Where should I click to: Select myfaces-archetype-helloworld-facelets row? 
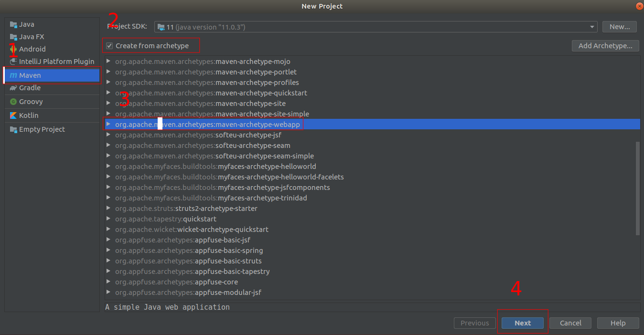click(373, 177)
